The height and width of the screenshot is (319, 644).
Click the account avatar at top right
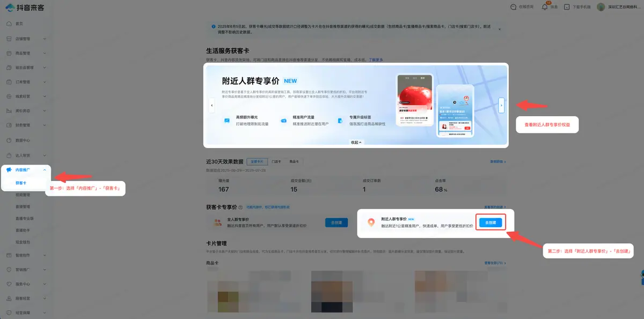[601, 7]
